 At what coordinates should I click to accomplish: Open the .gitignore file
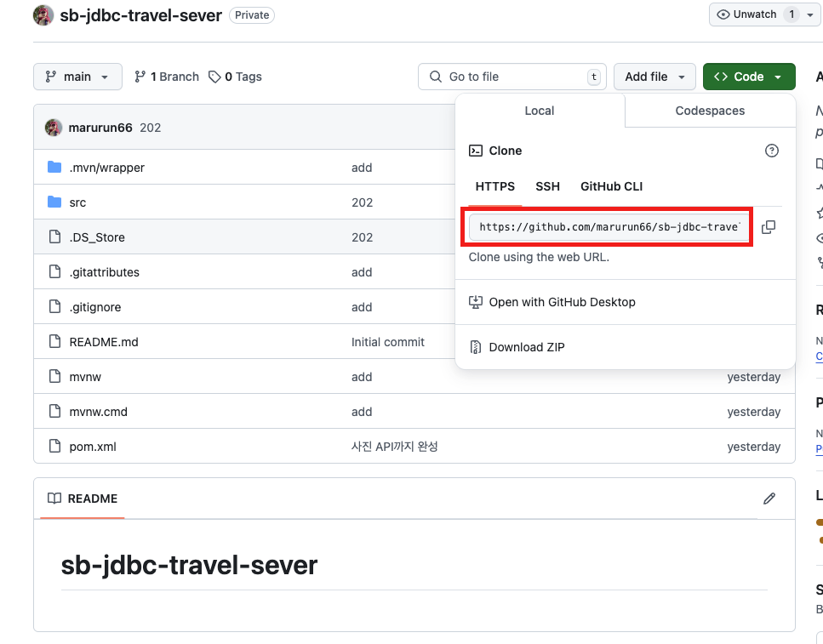pos(95,307)
